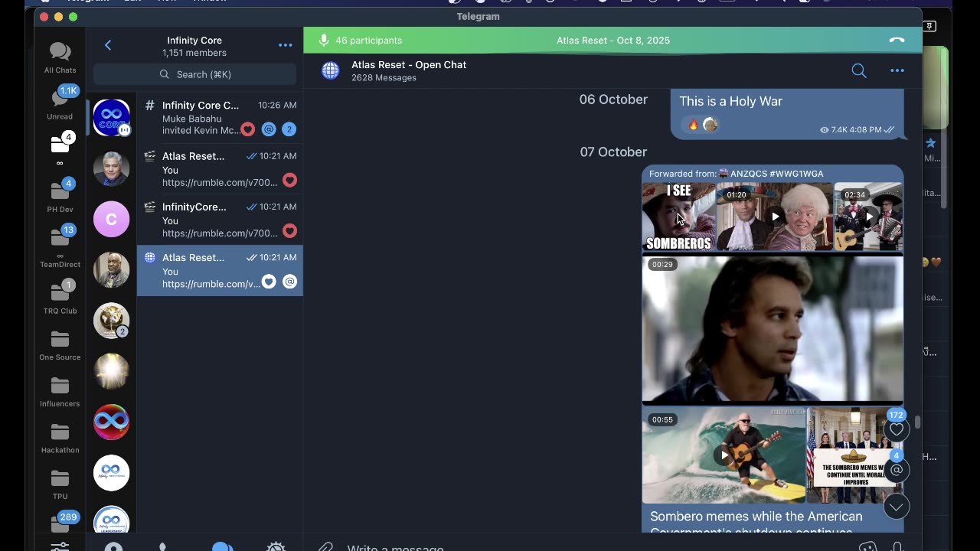Open the Unread chats folder
This screenshot has height=551, width=980.
coord(60,103)
